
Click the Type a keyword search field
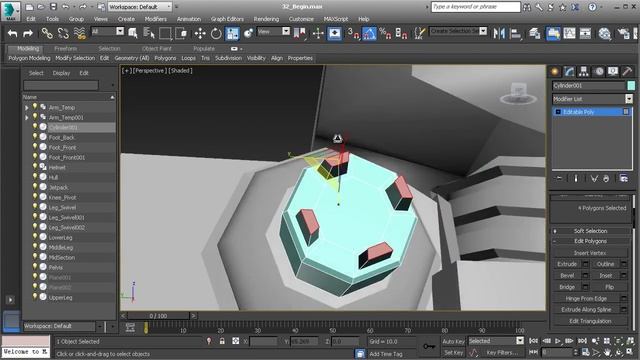point(476,7)
